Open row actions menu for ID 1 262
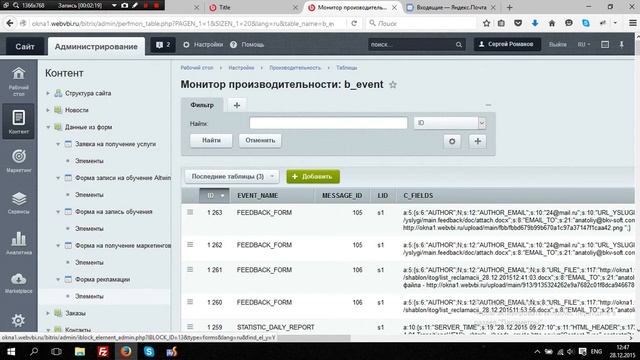Image resolution: width=640 pixels, height=360 pixels. click(190, 244)
